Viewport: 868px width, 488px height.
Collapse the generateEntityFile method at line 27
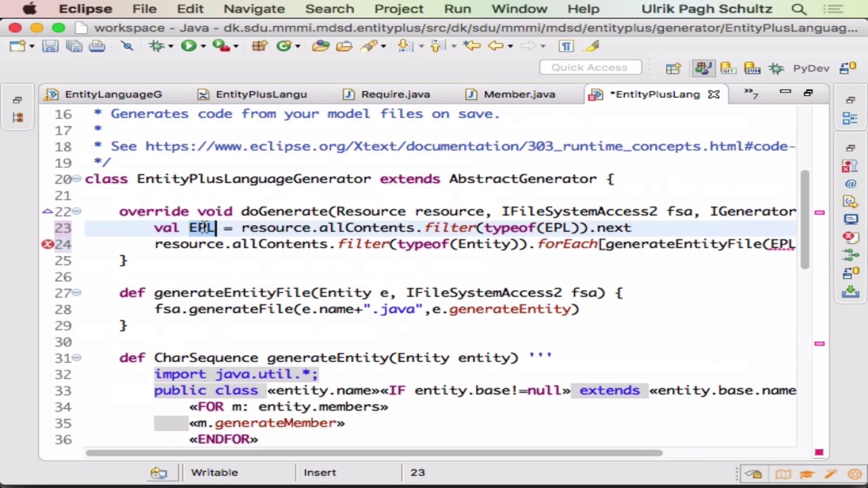[77, 293]
